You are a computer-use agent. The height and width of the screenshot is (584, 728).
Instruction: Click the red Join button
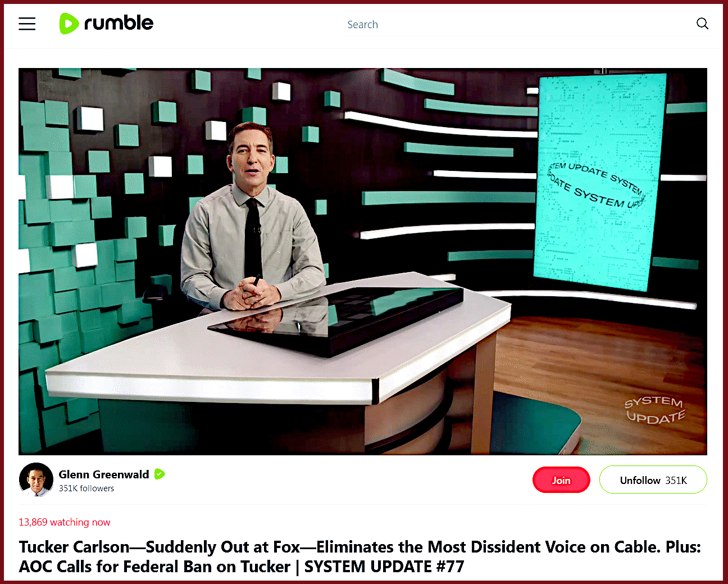coord(561,480)
